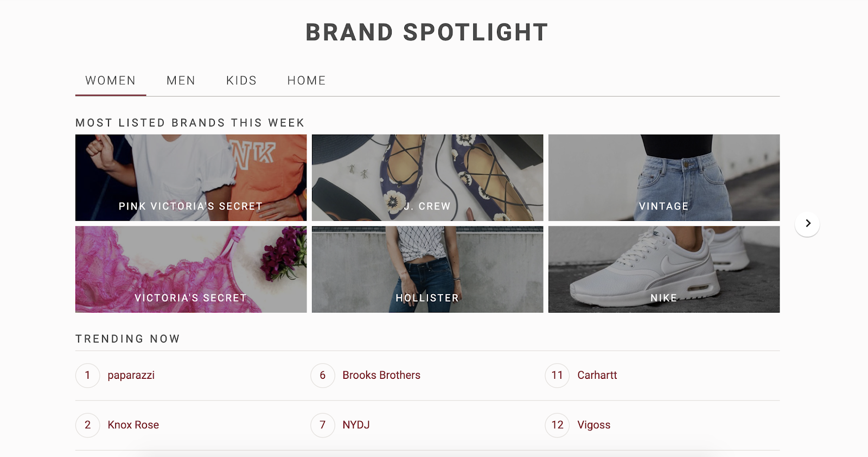Switch to the Women tab

pos(111,81)
